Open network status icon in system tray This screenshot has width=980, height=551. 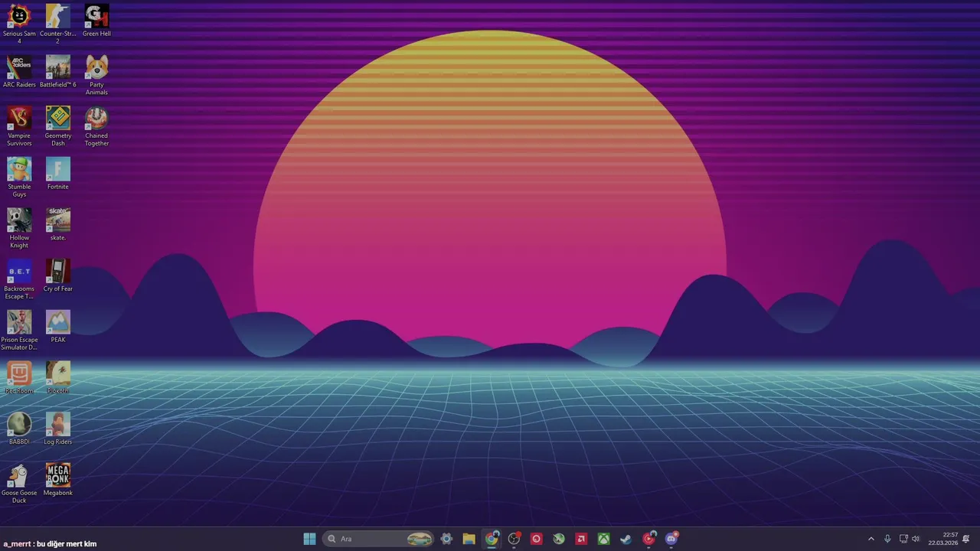click(x=903, y=539)
